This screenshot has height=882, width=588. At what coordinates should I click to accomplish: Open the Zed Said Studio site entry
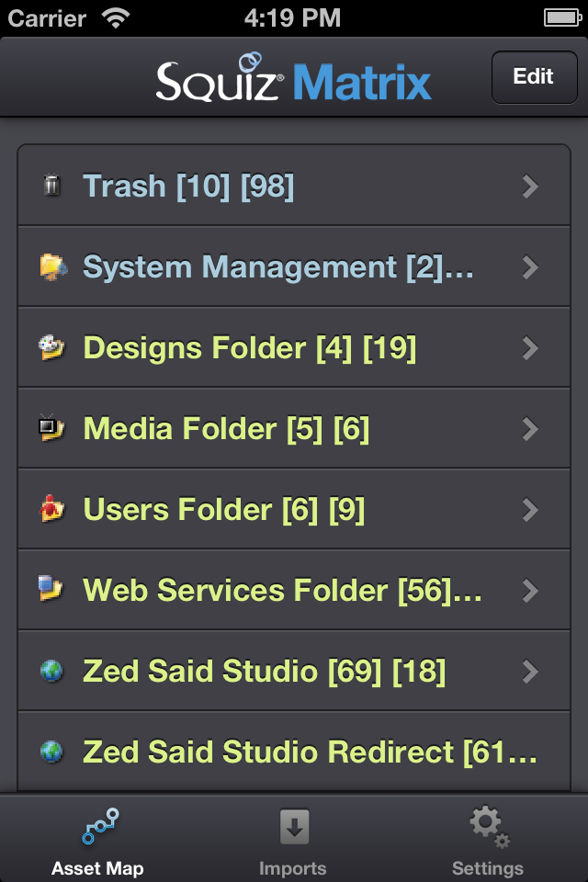tap(264, 672)
